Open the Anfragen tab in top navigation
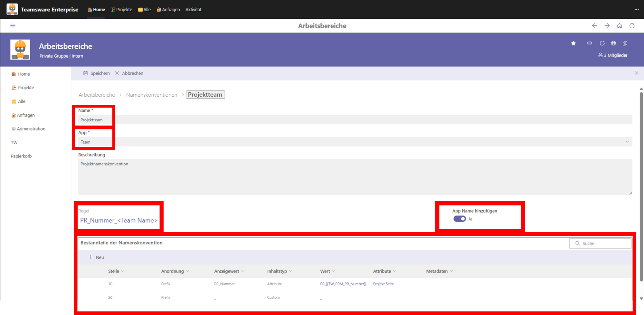644x315 pixels. click(168, 10)
